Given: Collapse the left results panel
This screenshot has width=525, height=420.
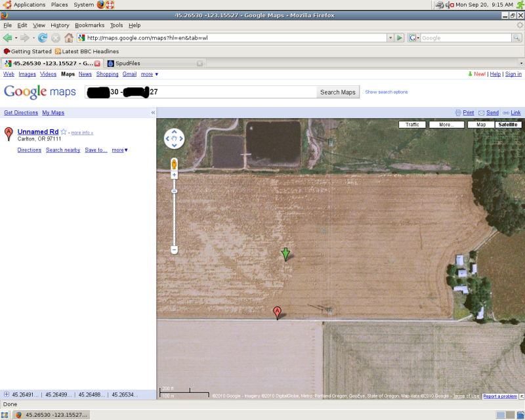Looking at the screenshot, I should coord(153,113).
